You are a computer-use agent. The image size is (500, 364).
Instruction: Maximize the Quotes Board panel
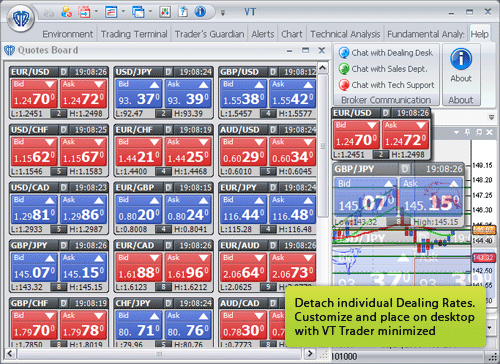305,50
